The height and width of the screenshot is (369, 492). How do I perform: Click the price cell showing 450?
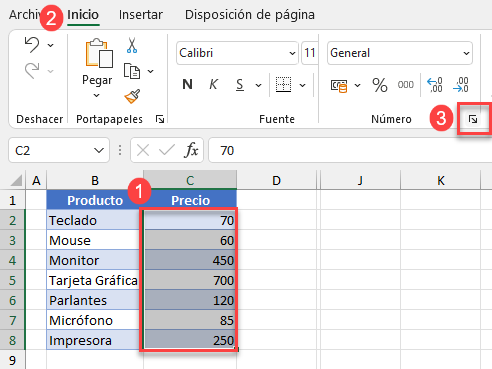190,260
